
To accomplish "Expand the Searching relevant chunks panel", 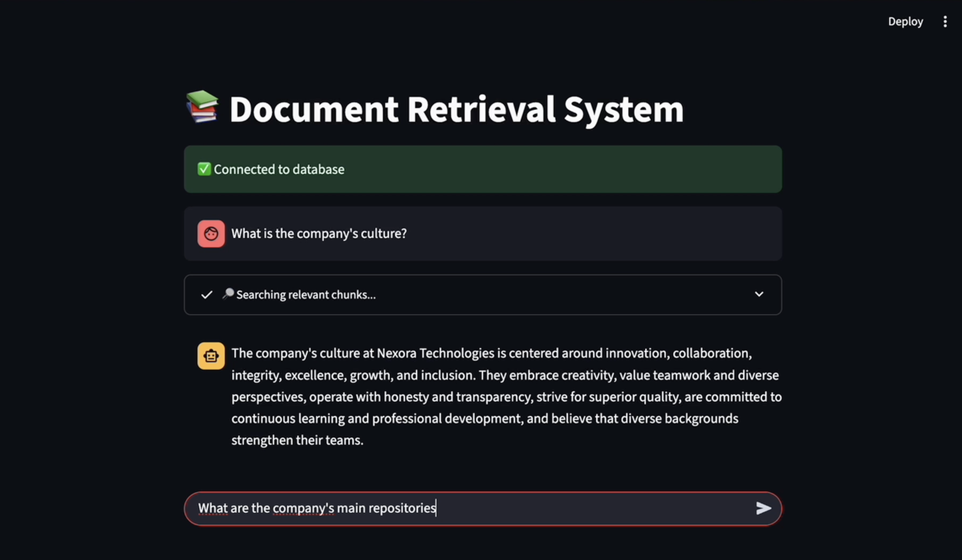I will 483,295.
